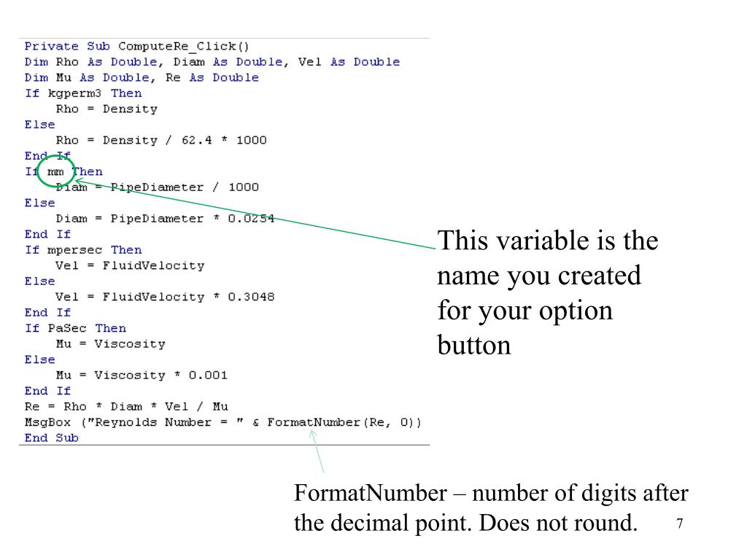Click the 'Else' under 'Vel = FluidVelocity'
Image resolution: width=747 pixels, height=560 pixels.
40,281
